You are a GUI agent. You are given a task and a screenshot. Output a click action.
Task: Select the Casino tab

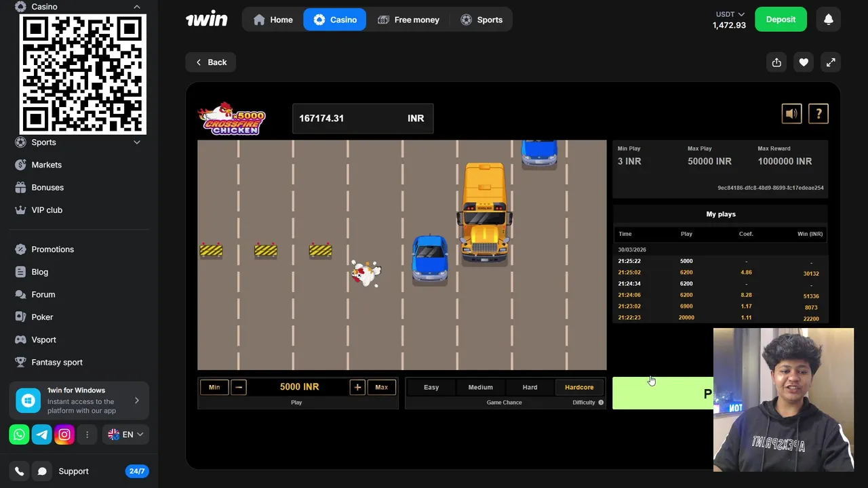(x=335, y=20)
